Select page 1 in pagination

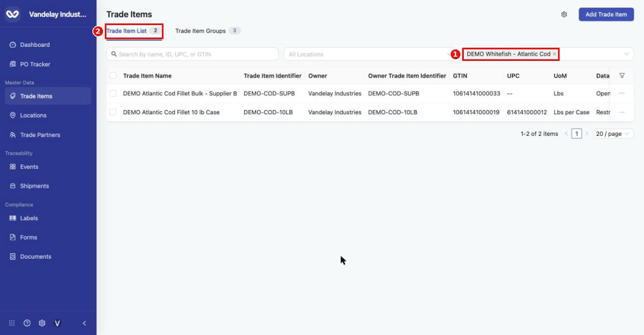tap(577, 134)
